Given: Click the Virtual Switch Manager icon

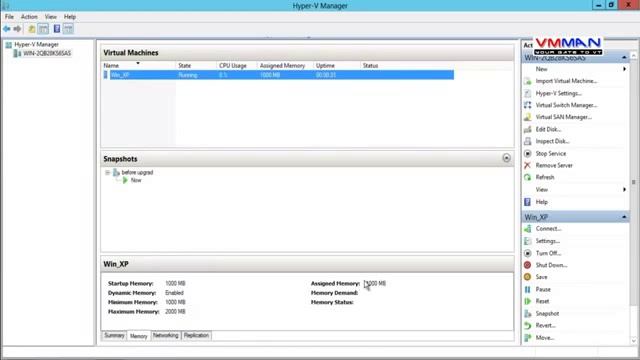Looking at the screenshot, I should click(x=527, y=105).
